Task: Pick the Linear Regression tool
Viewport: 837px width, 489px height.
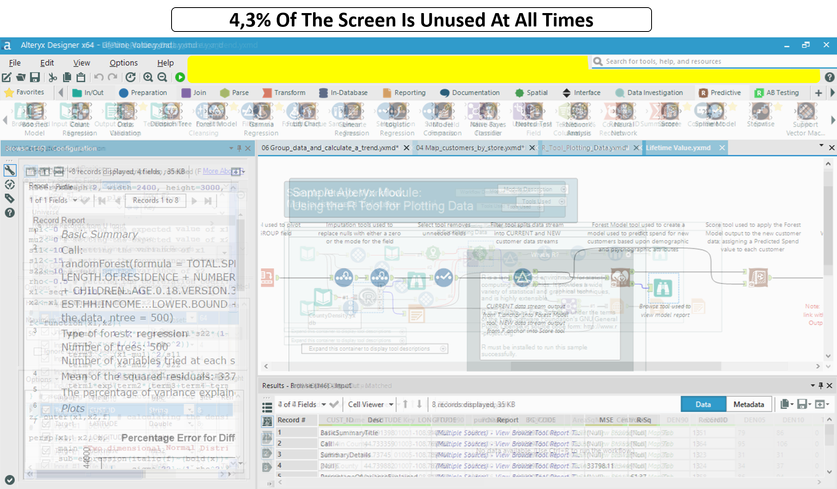Action: pos(351,119)
